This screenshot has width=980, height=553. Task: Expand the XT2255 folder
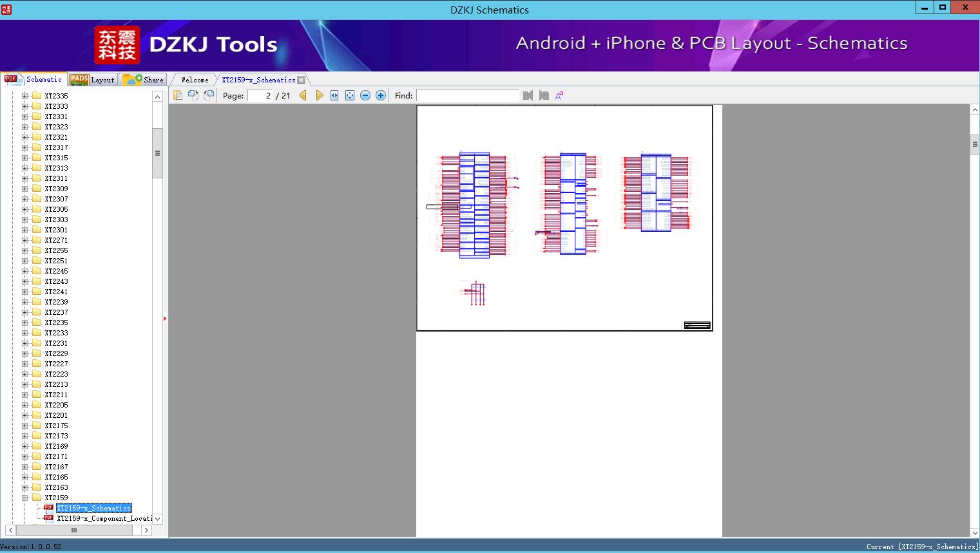(x=25, y=250)
